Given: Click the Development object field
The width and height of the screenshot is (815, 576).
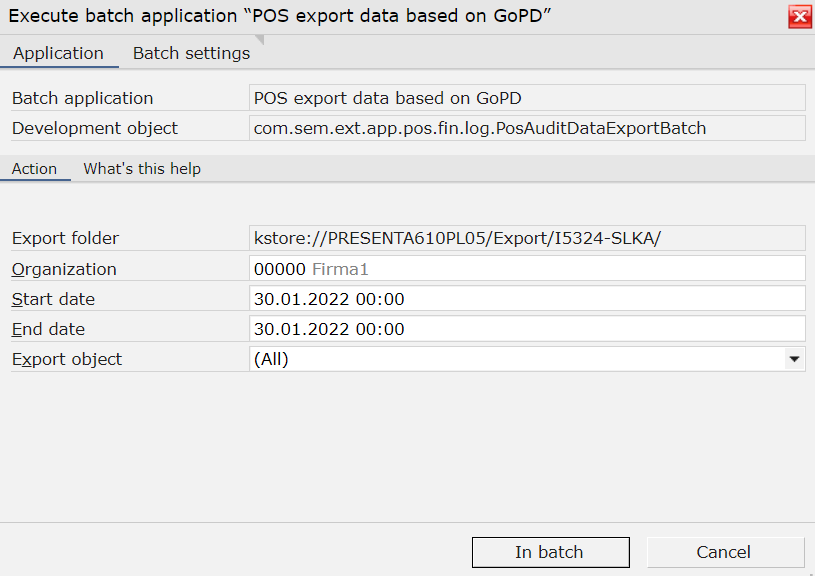Looking at the screenshot, I should (527, 128).
